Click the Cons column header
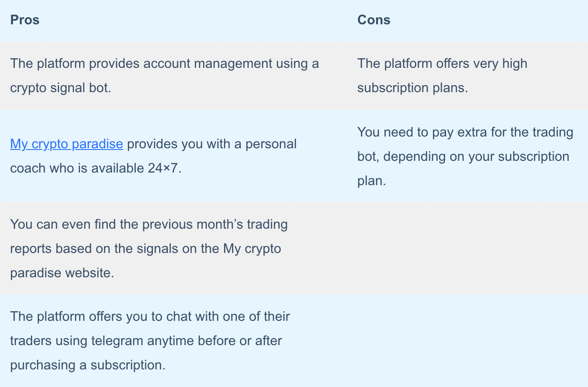The height and width of the screenshot is (387, 588). coord(374,20)
